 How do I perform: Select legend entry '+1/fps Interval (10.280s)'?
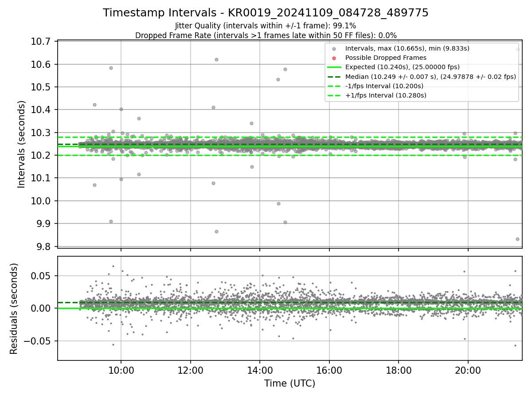[386, 95]
